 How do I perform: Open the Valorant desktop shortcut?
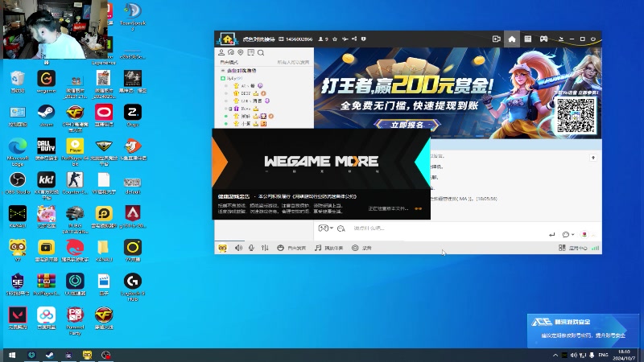click(17, 318)
